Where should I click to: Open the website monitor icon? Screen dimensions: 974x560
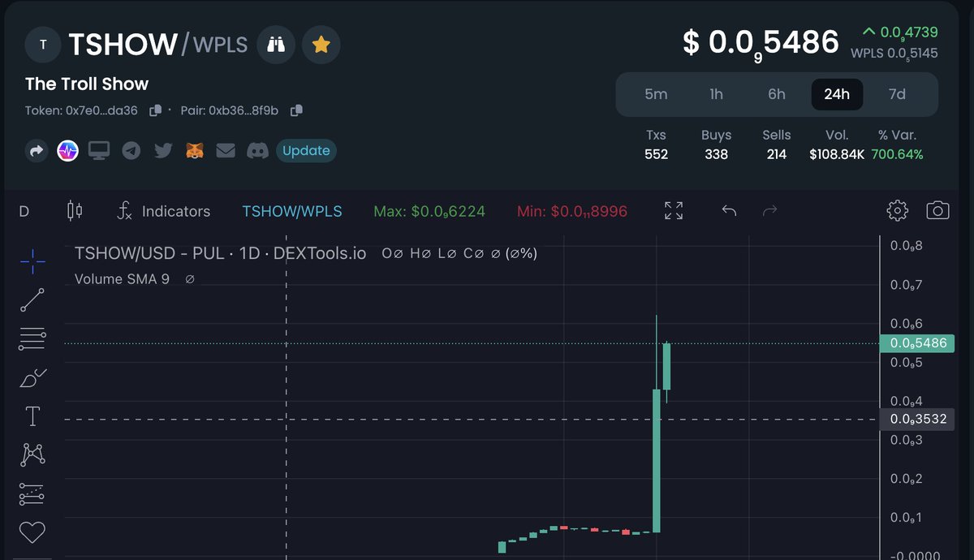99,151
